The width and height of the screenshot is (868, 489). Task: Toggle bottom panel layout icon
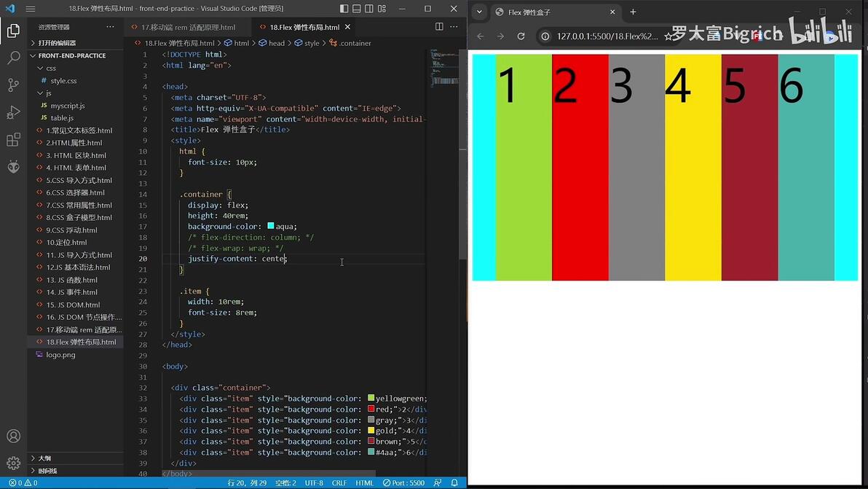(357, 8)
